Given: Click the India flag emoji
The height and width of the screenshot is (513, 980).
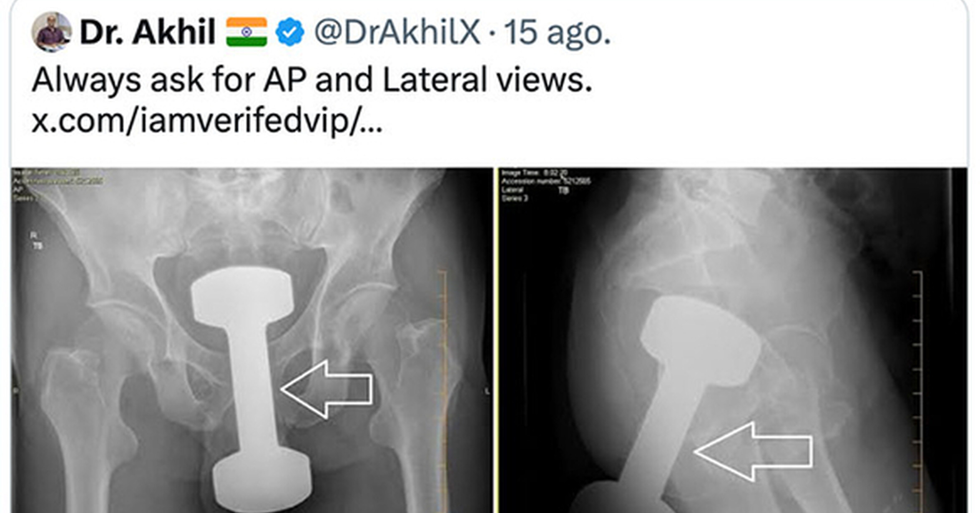Looking at the screenshot, I should (246, 32).
